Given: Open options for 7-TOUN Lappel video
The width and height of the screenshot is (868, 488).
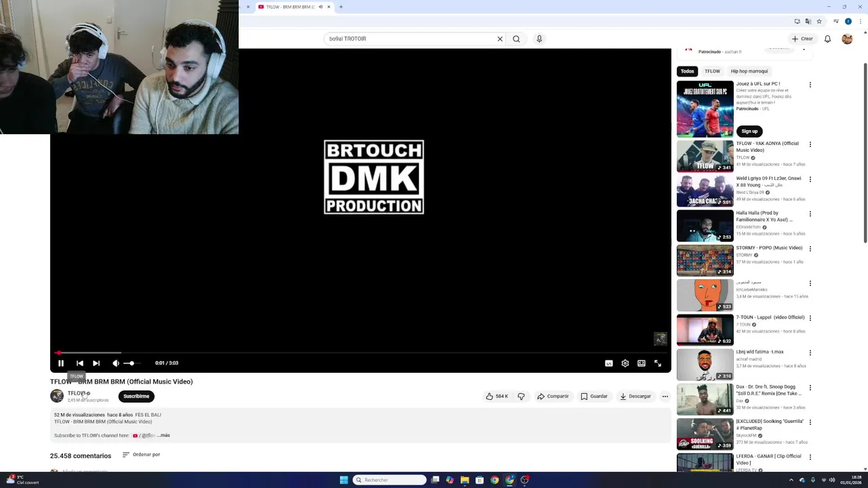Looking at the screenshot, I should (x=810, y=318).
